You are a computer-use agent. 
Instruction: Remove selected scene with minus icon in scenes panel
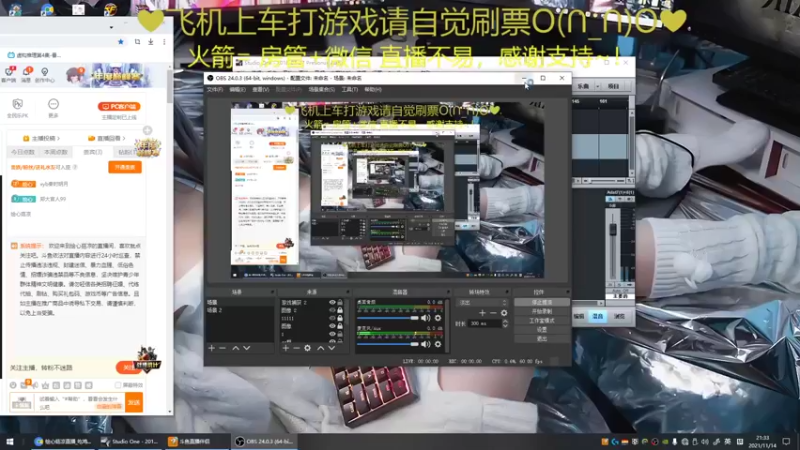coord(222,348)
